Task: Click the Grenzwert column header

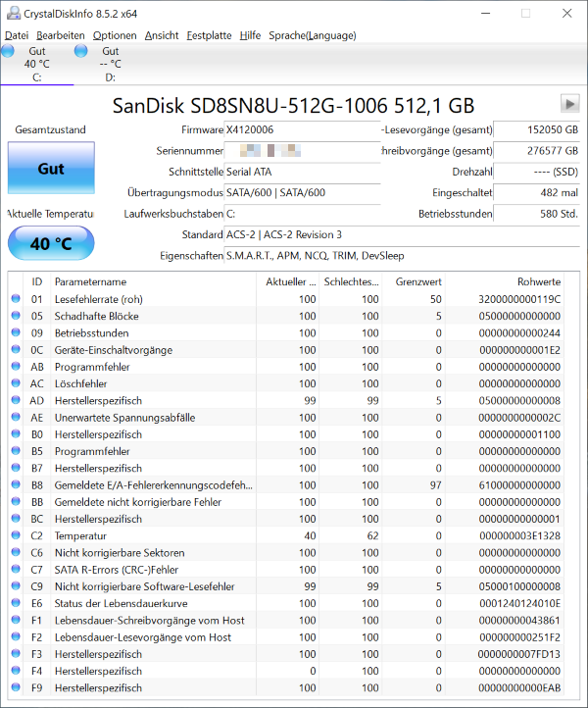Action: pyautogui.click(x=414, y=281)
